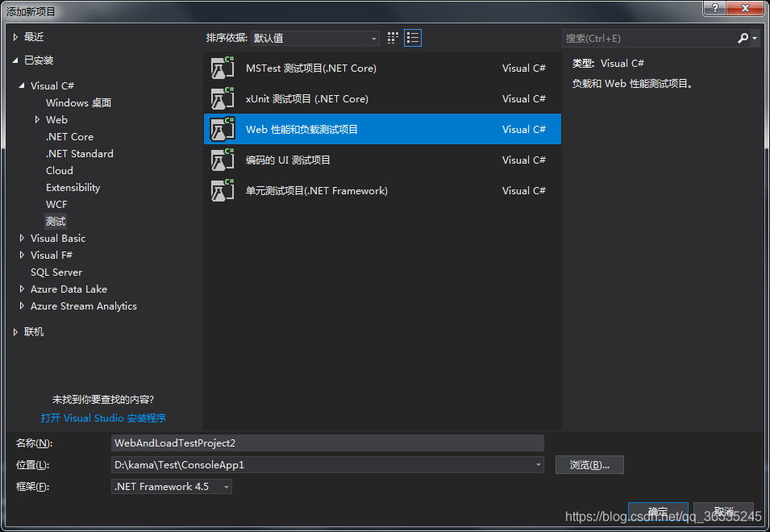
Task: Click the 浏览(B)... button
Action: pyautogui.click(x=589, y=465)
